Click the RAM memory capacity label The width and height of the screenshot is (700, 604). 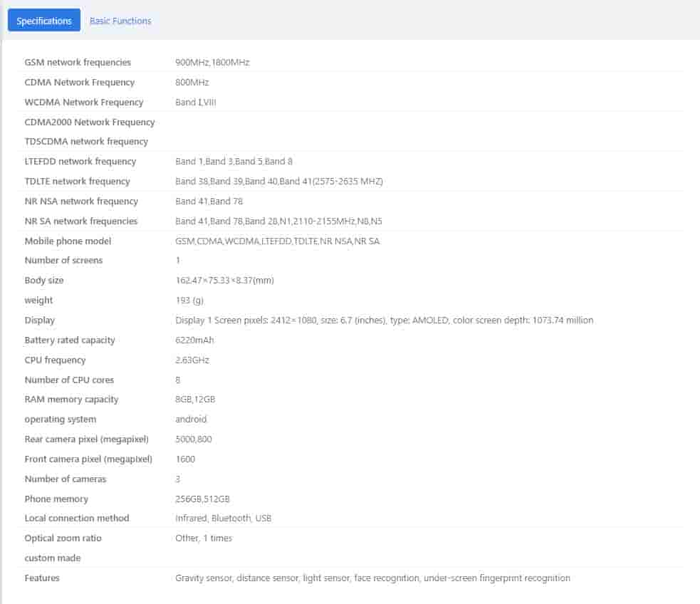[x=71, y=400]
